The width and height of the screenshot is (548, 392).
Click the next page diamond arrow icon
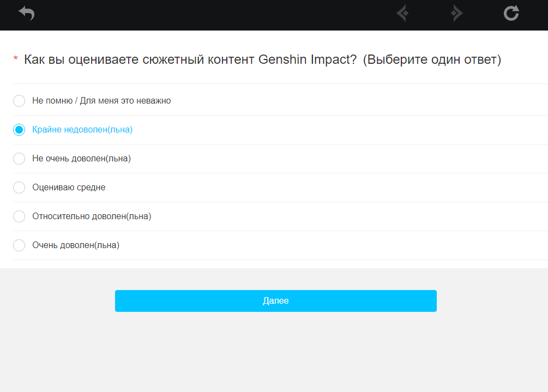[x=457, y=13]
